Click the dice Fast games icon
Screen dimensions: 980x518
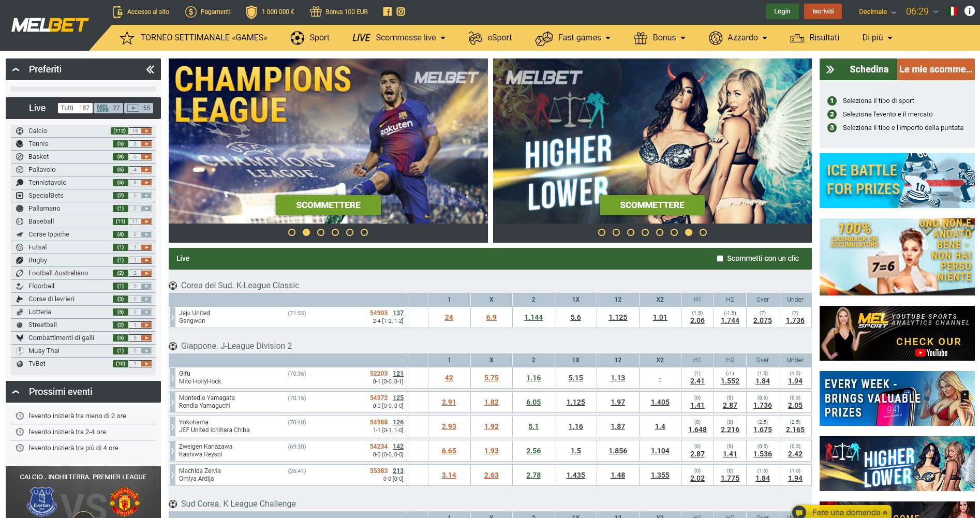(x=544, y=38)
